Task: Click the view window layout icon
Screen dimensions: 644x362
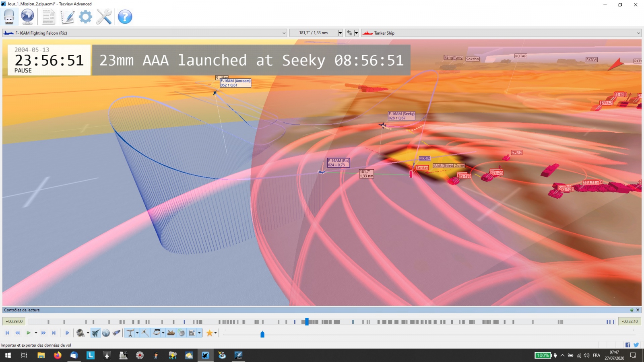Action: click(x=192, y=333)
